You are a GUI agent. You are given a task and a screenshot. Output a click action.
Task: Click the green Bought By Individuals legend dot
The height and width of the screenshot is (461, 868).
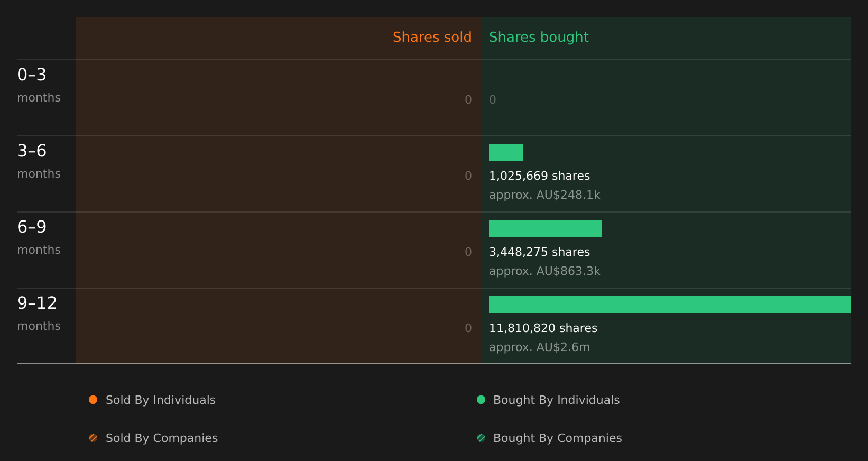pos(481,400)
